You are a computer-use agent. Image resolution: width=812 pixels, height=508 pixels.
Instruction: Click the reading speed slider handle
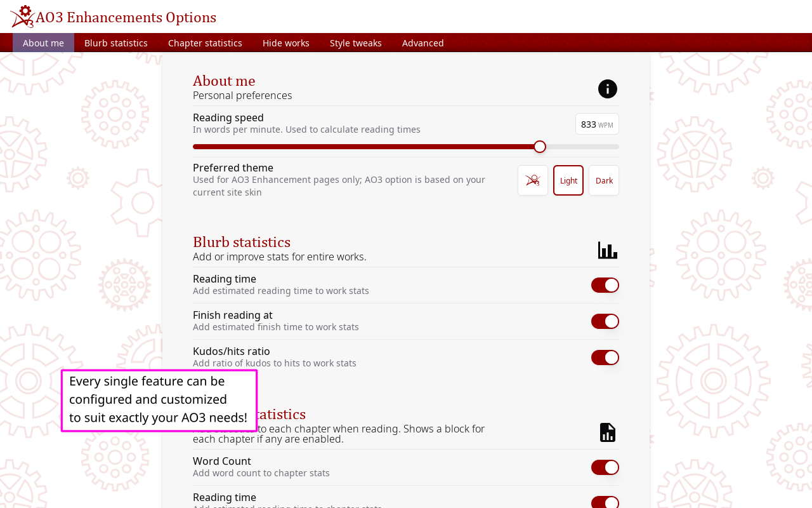[540, 147]
